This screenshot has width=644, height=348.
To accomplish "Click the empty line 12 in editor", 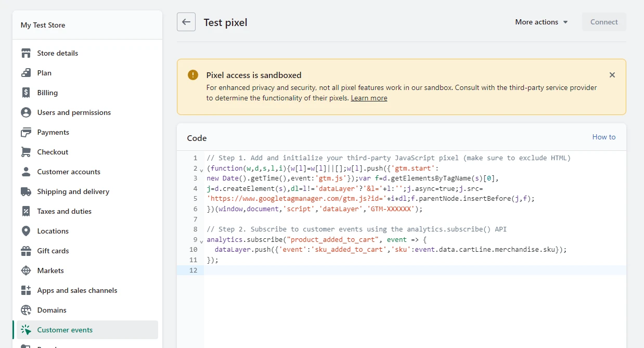I will pyautogui.click(x=415, y=270).
